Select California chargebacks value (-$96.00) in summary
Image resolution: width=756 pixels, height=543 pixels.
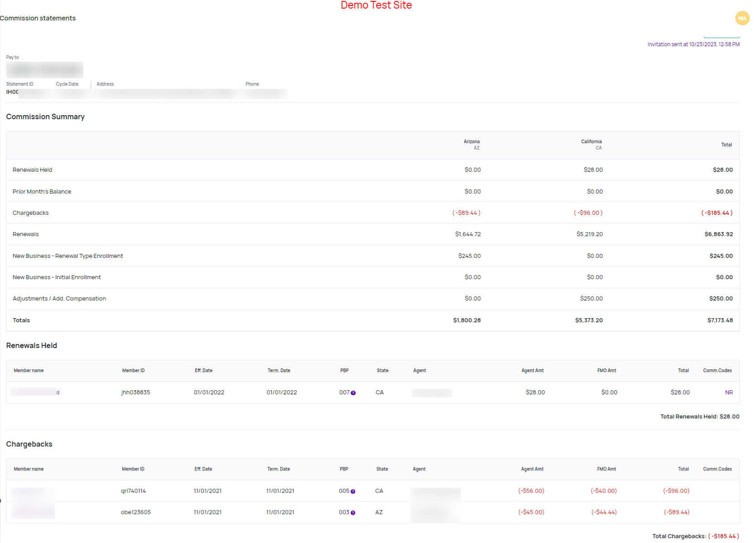pos(588,213)
